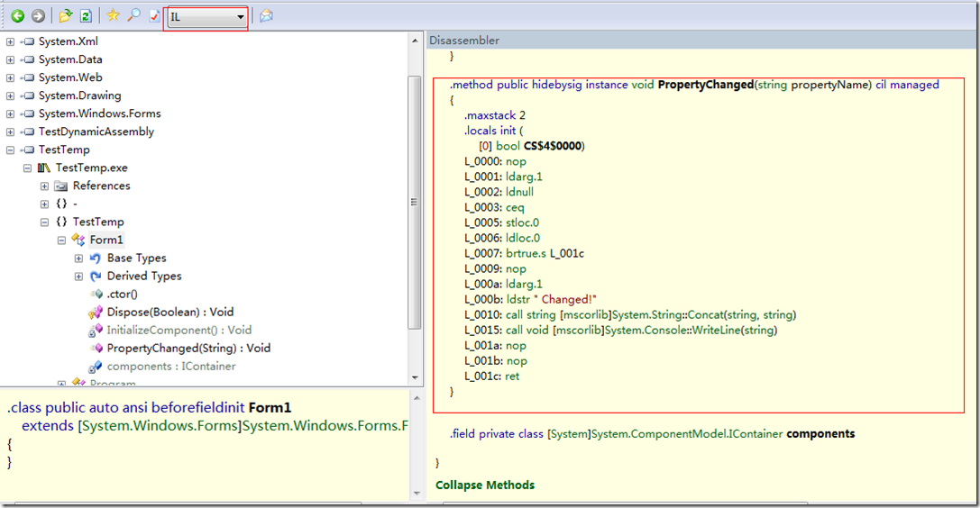This screenshot has height=508, width=980.
Task: Open the IL language dropdown
Action: 206,17
